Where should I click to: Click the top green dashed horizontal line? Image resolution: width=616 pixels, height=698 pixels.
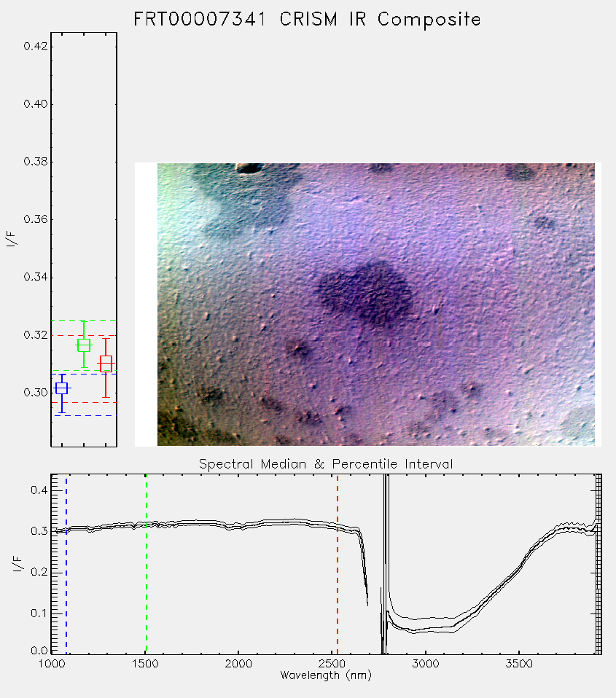[x=84, y=320]
